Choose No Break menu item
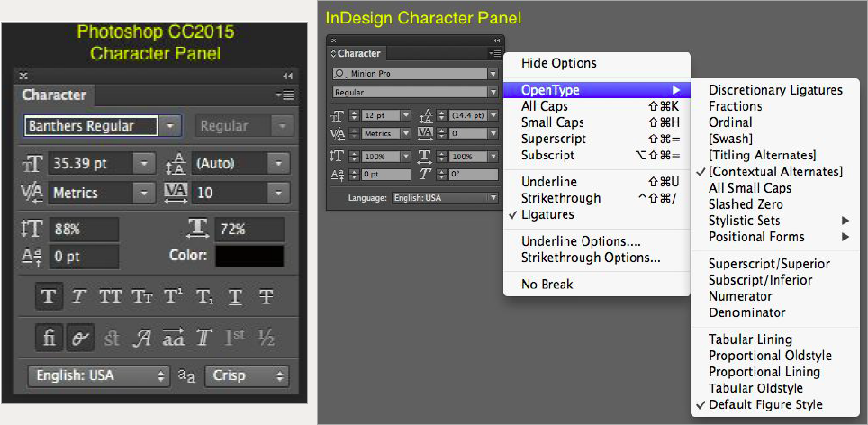The image size is (868, 425). coord(597,285)
